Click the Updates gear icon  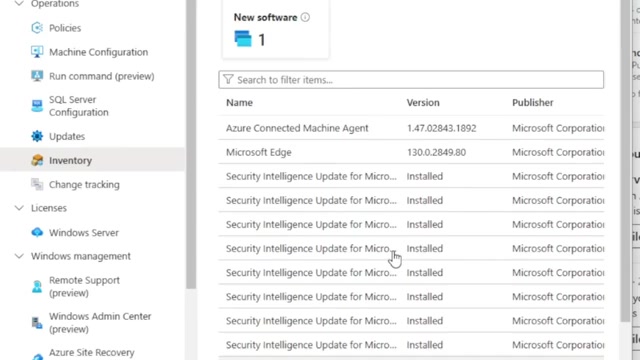[37, 136]
